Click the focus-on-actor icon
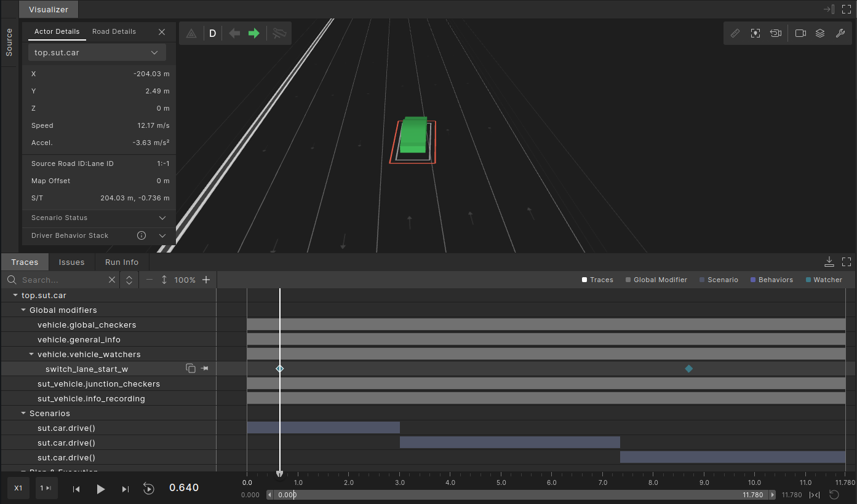Image resolution: width=857 pixels, height=504 pixels. point(755,33)
